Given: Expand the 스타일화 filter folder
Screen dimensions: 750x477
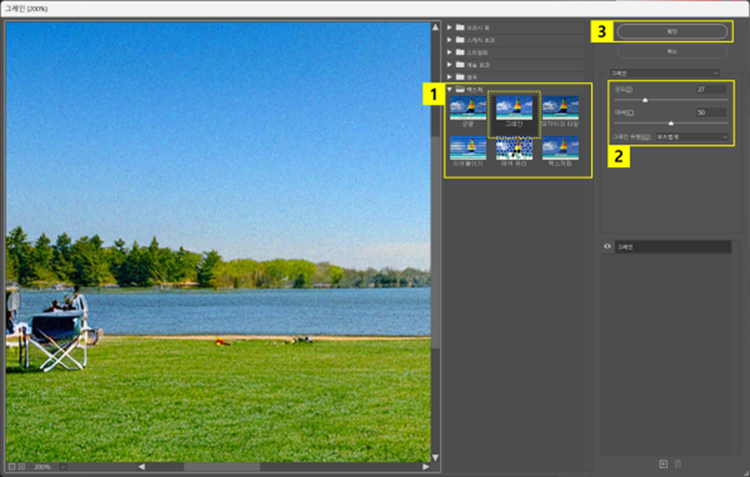Looking at the screenshot, I should click(x=450, y=52).
